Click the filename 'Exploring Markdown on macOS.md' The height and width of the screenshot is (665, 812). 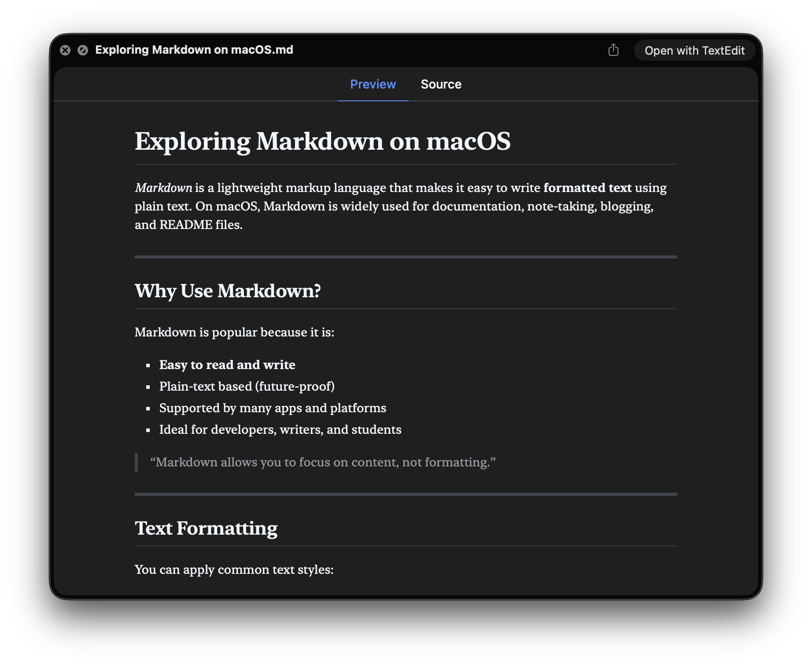194,50
